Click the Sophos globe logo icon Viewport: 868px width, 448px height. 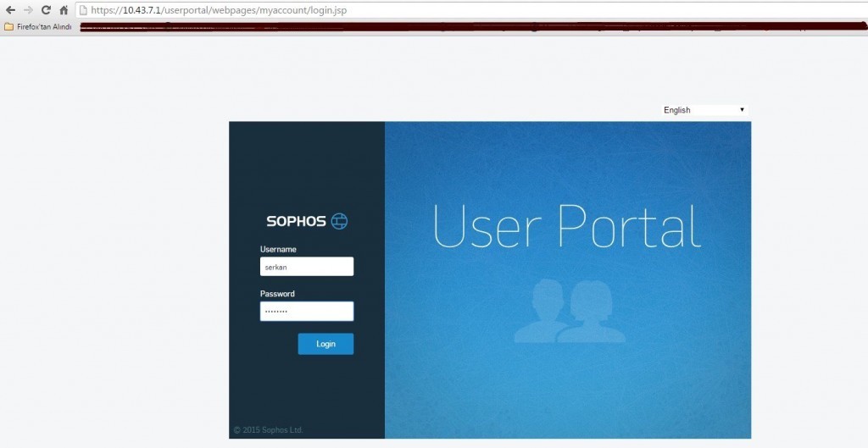(339, 221)
